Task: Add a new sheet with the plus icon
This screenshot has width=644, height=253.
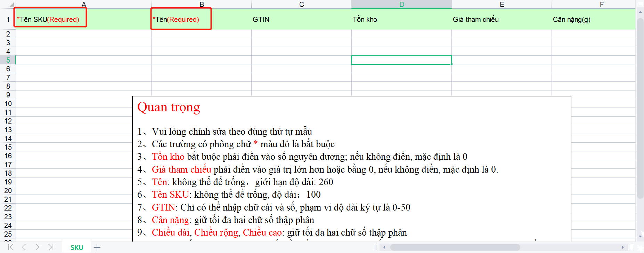Action: click(97, 247)
